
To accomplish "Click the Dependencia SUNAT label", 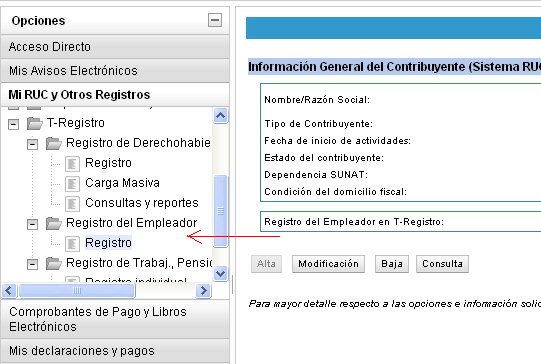I will coord(316,175).
